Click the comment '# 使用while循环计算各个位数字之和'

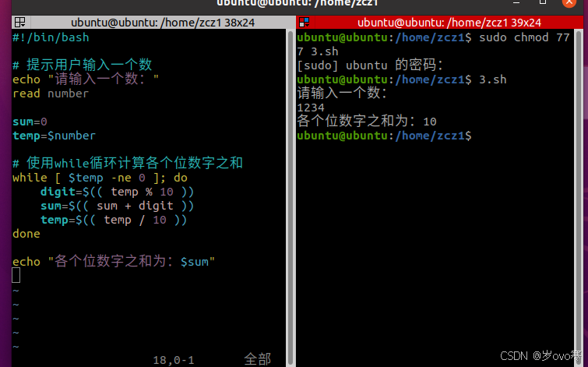pyautogui.click(x=128, y=163)
